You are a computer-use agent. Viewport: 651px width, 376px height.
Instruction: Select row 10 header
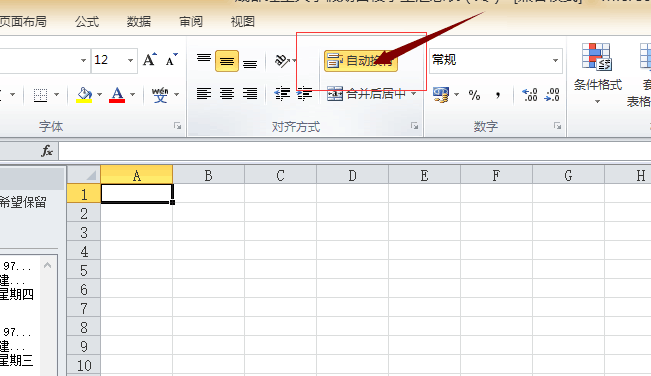[84, 366]
